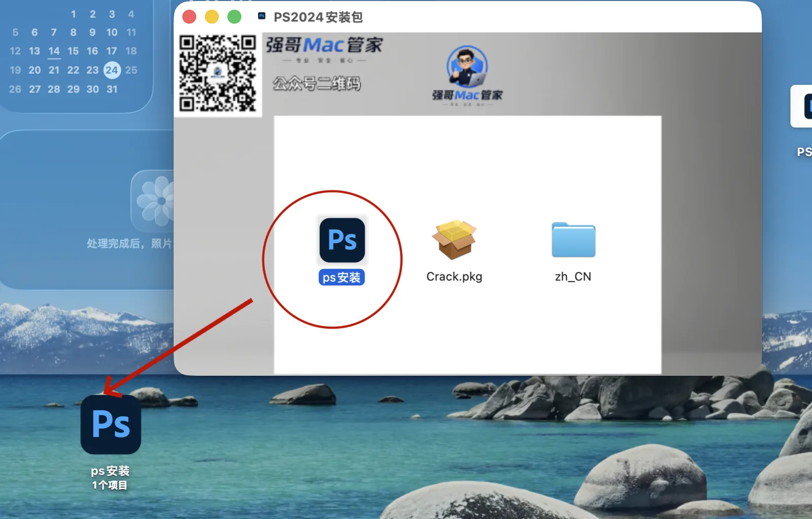
Task: Select date 14 in the calendar widget
Action: (54, 51)
